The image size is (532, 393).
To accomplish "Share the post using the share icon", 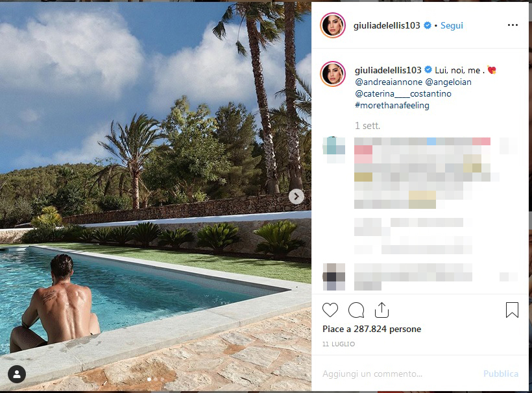I will 381,310.
